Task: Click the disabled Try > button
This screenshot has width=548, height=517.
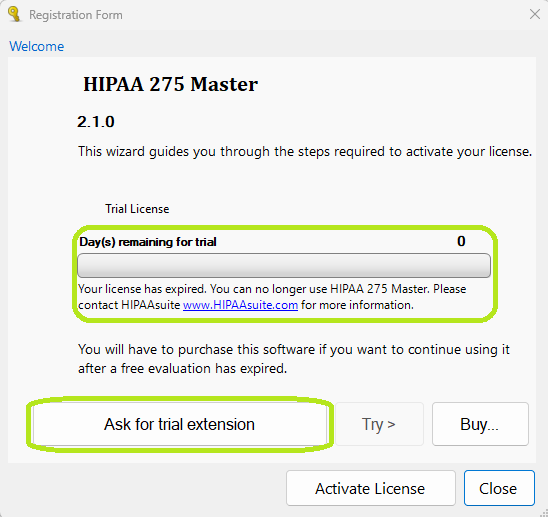Action: pos(379,424)
